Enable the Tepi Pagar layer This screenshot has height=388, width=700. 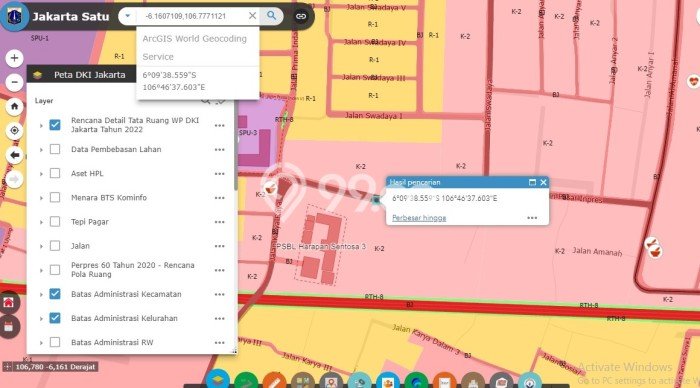[55, 221]
